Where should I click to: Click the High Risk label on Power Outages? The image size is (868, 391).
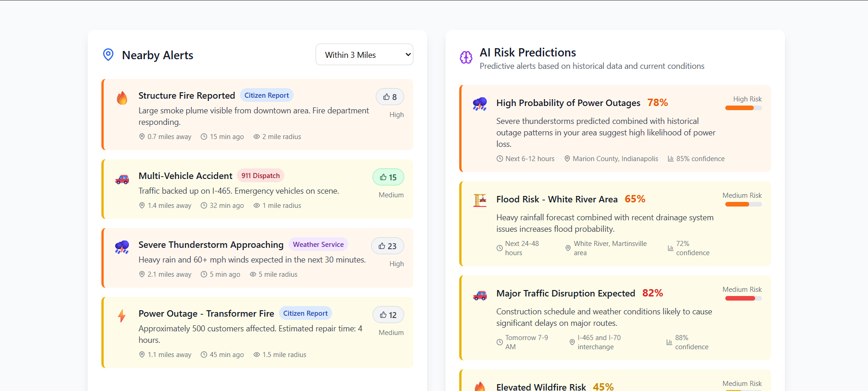tap(747, 99)
